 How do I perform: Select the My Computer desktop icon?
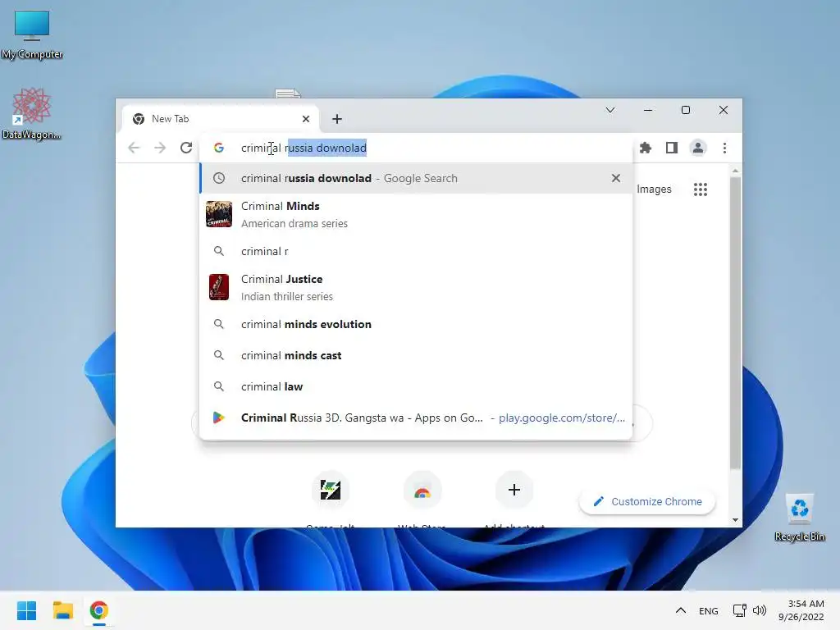32,34
